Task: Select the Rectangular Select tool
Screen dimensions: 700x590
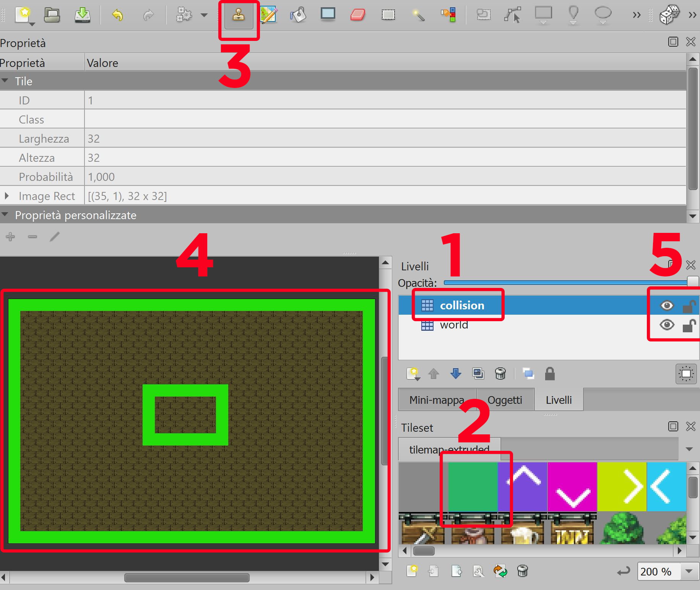Action: pos(388,15)
